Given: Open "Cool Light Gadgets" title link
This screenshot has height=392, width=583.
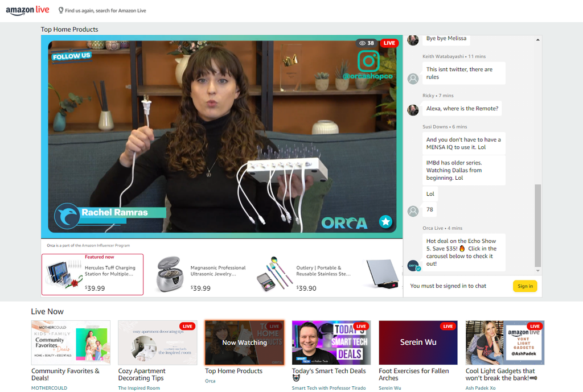Looking at the screenshot, I should click(501, 374).
